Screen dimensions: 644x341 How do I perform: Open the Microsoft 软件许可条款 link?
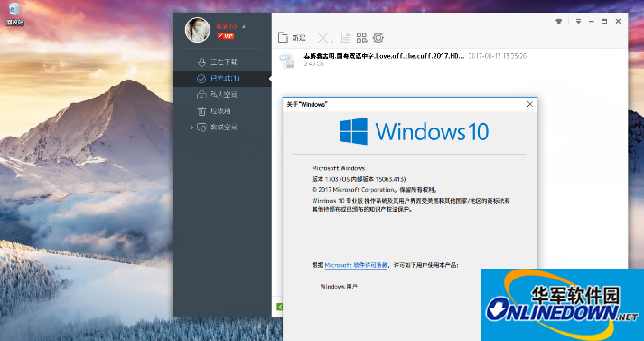(356, 265)
